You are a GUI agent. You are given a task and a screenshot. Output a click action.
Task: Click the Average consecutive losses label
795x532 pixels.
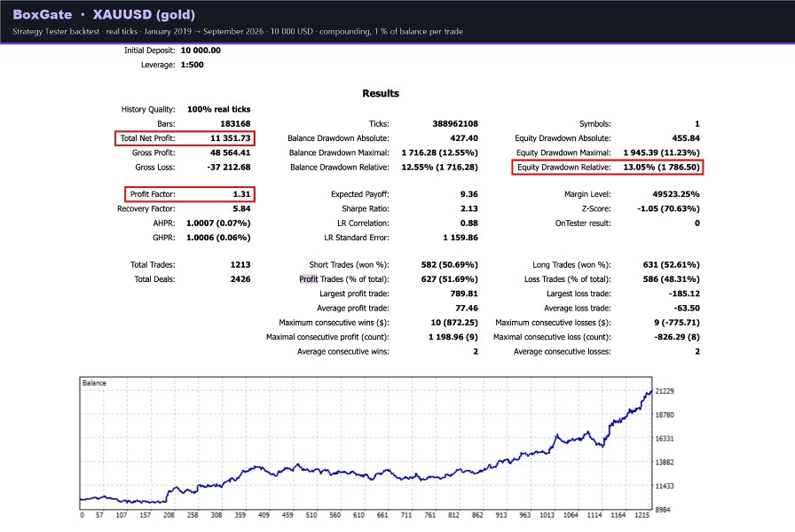pos(563,352)
